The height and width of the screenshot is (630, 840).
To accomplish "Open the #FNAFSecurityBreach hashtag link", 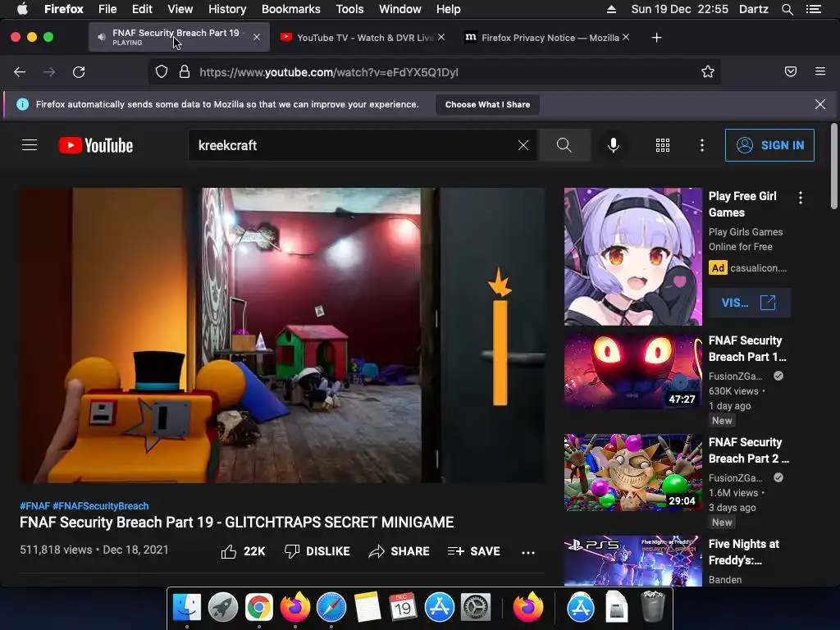I will [x=101, y=505].
